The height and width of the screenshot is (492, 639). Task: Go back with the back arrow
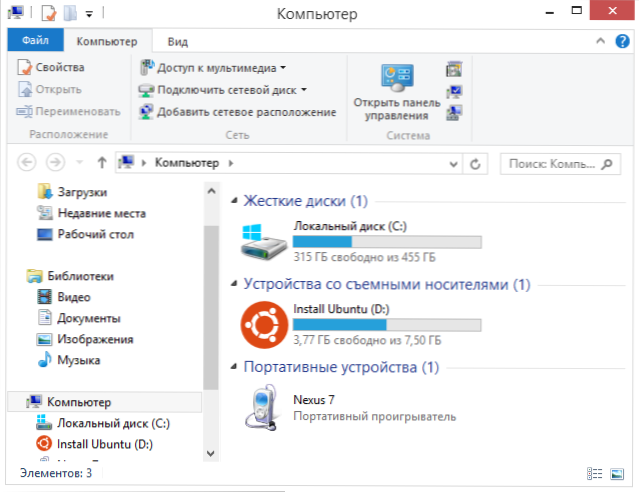[27, 163]
